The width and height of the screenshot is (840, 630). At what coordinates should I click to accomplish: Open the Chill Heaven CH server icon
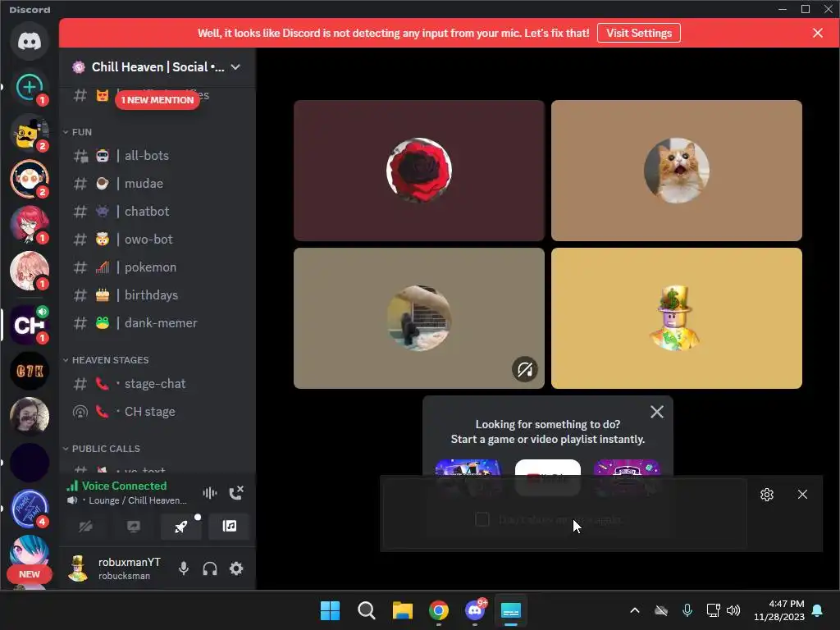coord(30,325)
